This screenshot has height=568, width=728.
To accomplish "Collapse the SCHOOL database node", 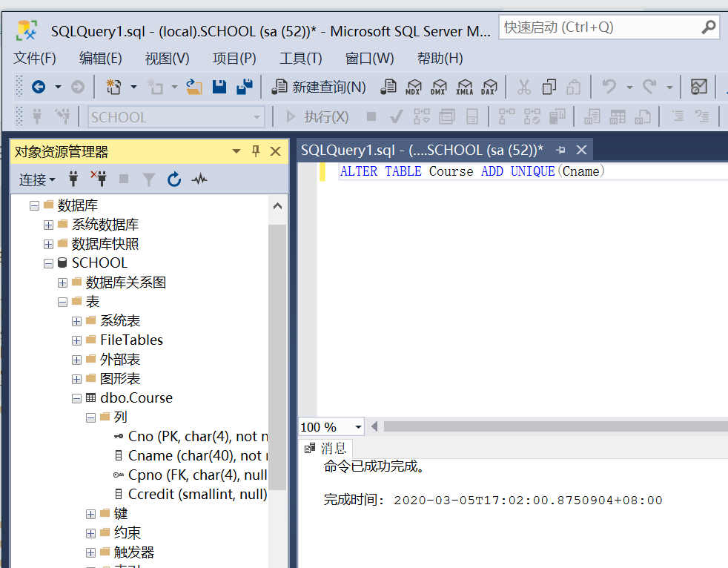I will point(48,263).
